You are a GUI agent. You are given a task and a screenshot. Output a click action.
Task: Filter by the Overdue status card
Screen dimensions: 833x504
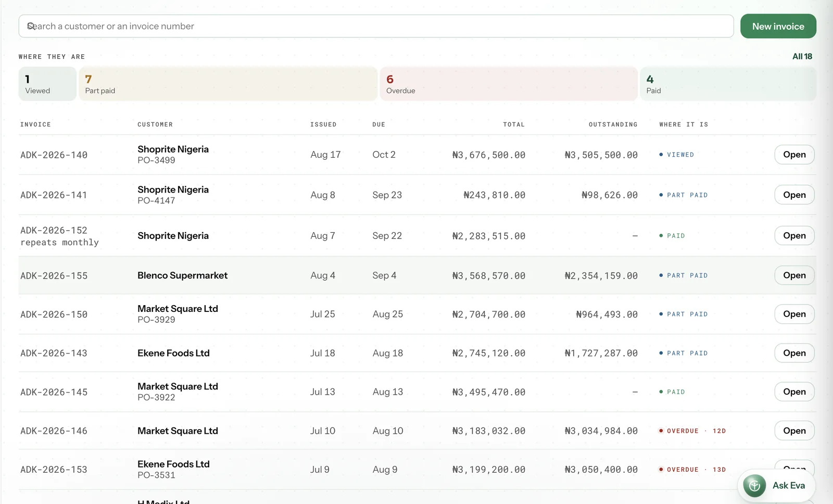click(x=509, y=84)
